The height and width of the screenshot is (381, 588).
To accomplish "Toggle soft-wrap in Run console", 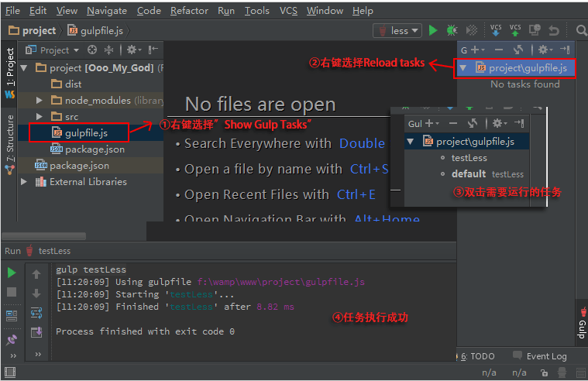I will pyautogui.click(x=36, y=313).
